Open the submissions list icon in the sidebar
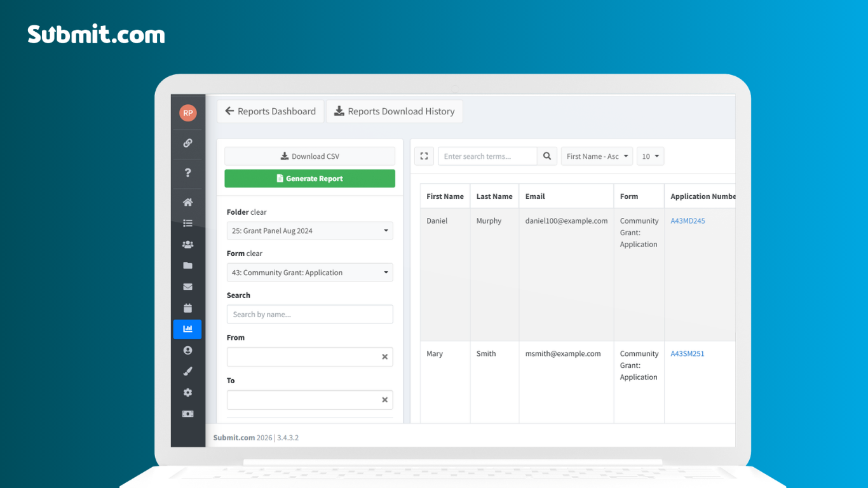The height and width of the screenshot is (488, 868). pyautogui.click(x=187, y=222)
